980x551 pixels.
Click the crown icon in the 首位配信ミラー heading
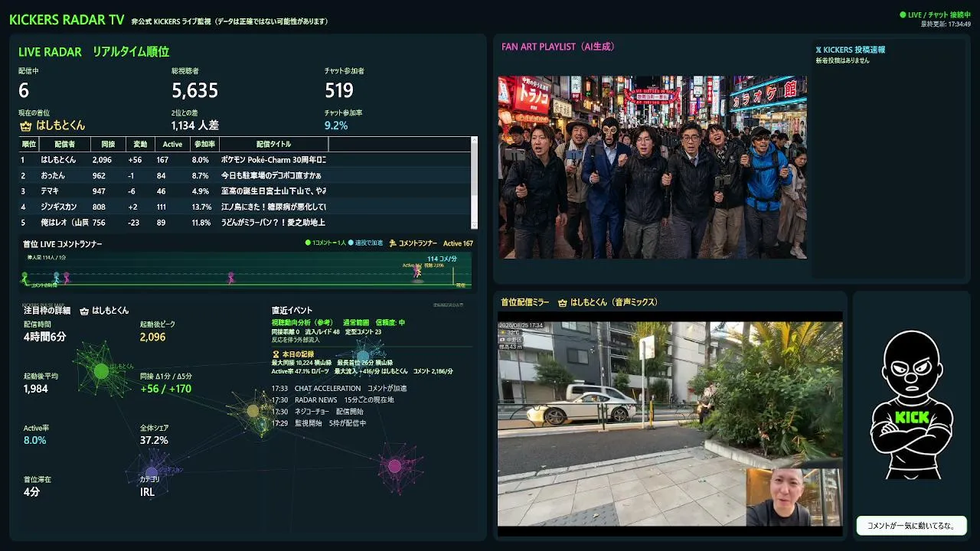click(x=563, y=302)
